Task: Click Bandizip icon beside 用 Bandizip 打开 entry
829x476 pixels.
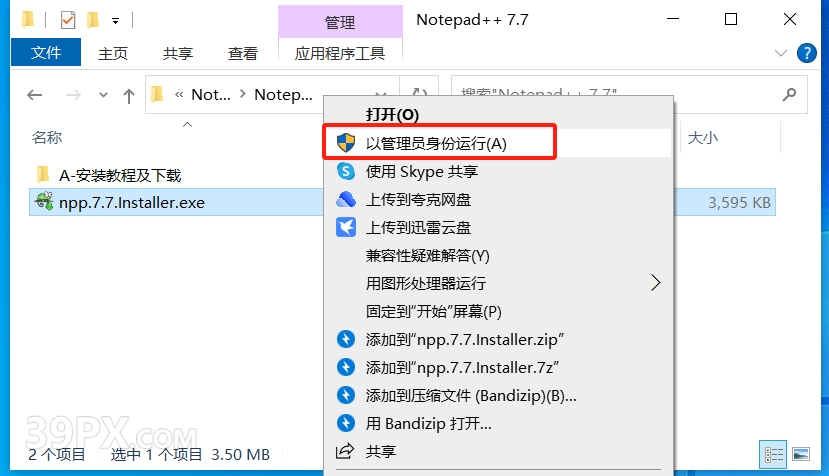Action: tap(346, 423)
